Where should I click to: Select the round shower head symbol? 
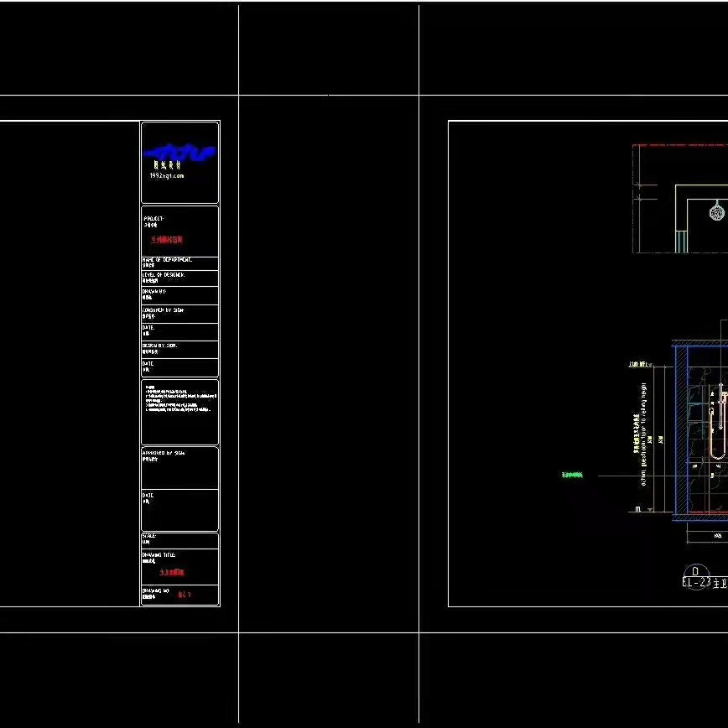point(716,211)
